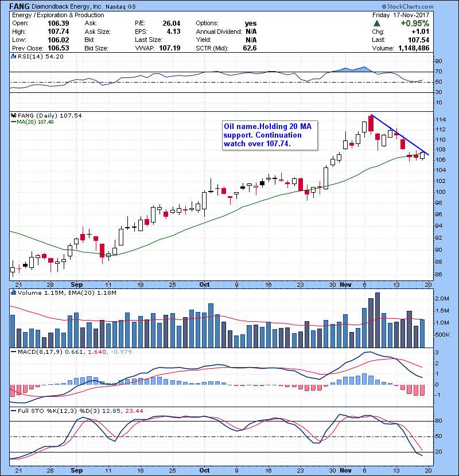
Task: Click the MACD histogram value -0.979
Action: [121, 352]
